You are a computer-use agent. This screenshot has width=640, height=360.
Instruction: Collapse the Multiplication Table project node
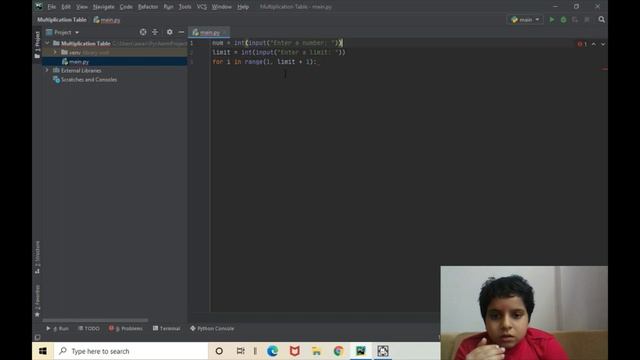pyautogui.click(x=47, y=43)
